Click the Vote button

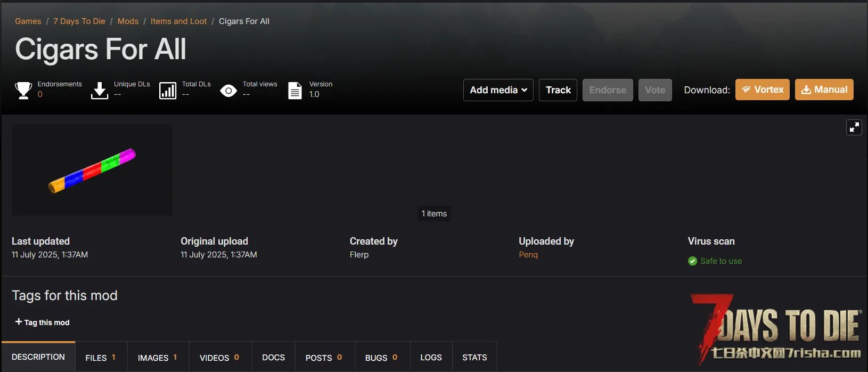tap(655, 90)
